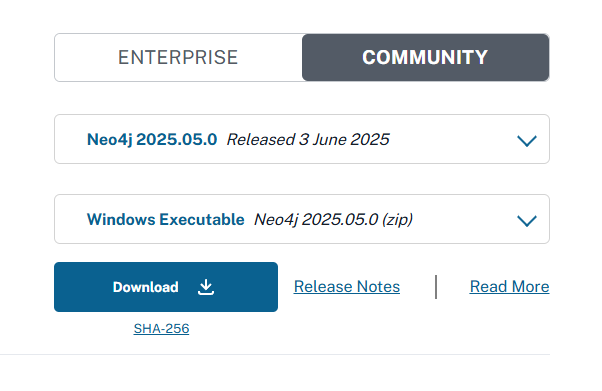Viewport: 602px width, 391px height.
Task: Select the Community edition toggle
Action: coord(425,57)
